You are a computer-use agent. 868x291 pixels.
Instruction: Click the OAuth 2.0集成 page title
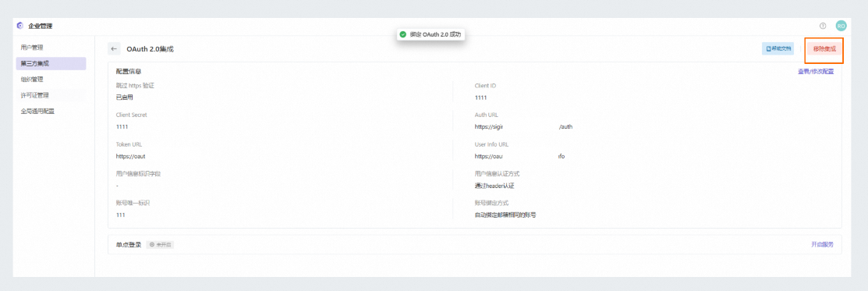pyautogui.click(x=150, y=49)
